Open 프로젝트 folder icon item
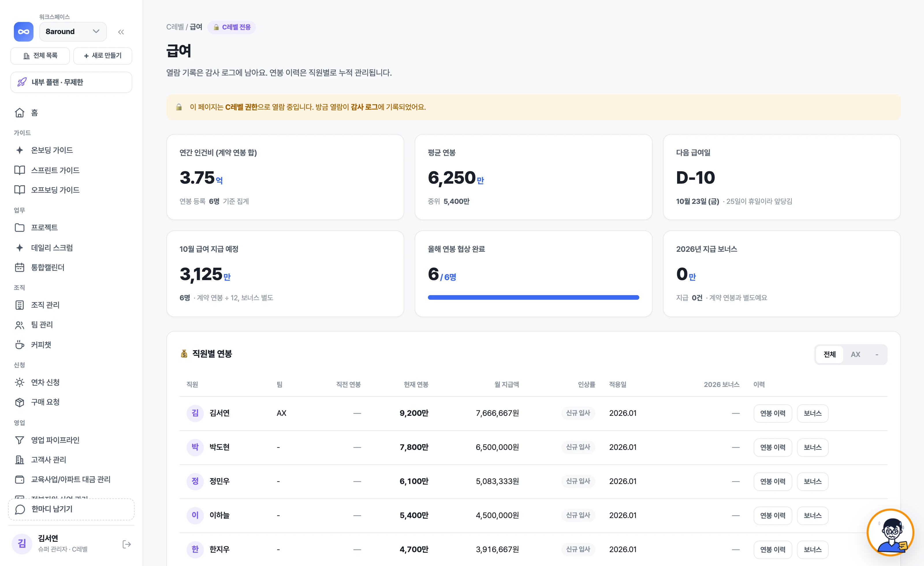Screen dimensions: 924x566 (x=71, y=227)
